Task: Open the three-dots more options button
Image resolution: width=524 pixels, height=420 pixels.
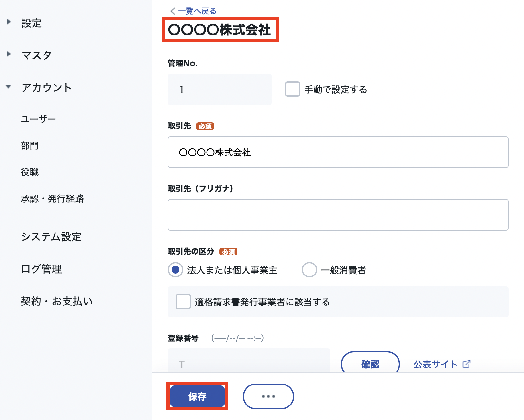Action: [x=268, y=396]
